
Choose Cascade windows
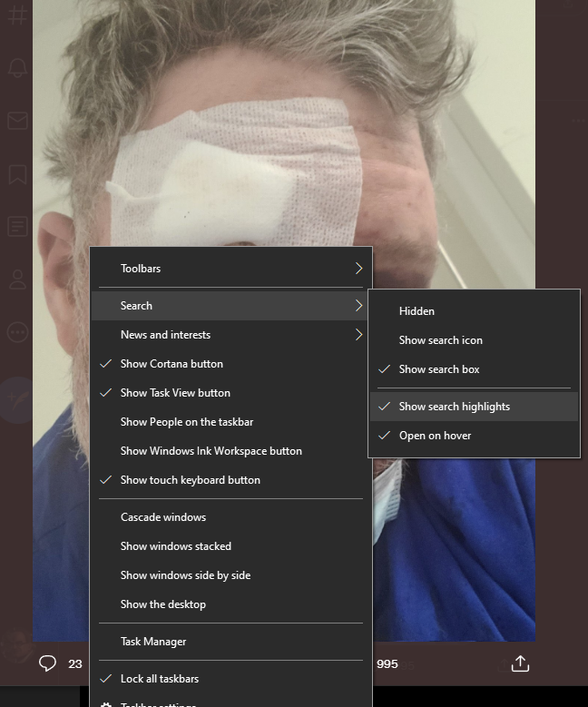(230, 517)
